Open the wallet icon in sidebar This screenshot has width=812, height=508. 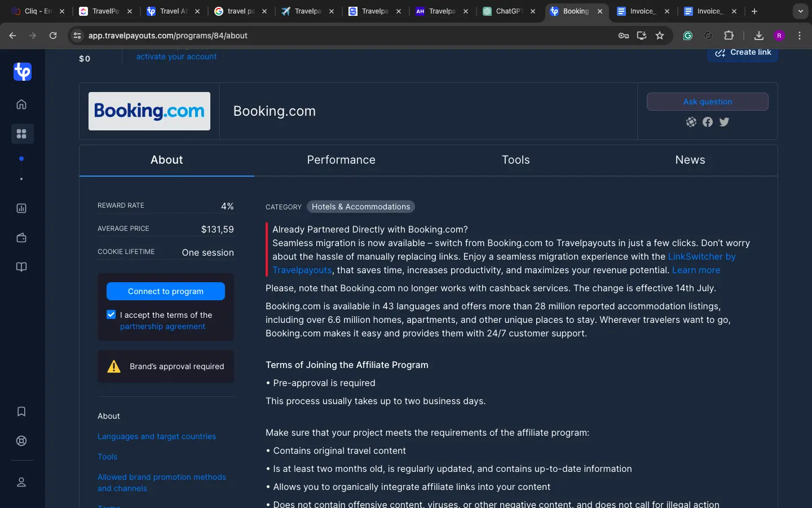pos(21,238)
